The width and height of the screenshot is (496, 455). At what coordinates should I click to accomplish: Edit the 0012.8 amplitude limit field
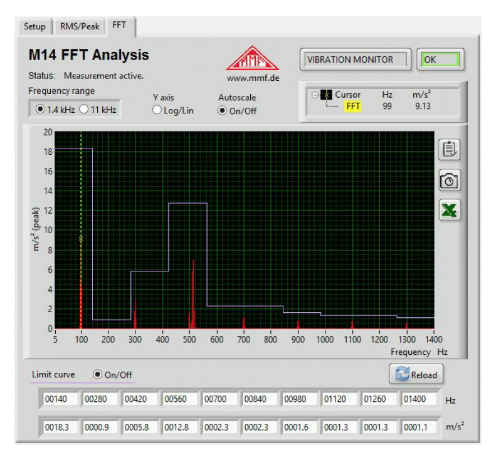[x=180, y=427]
